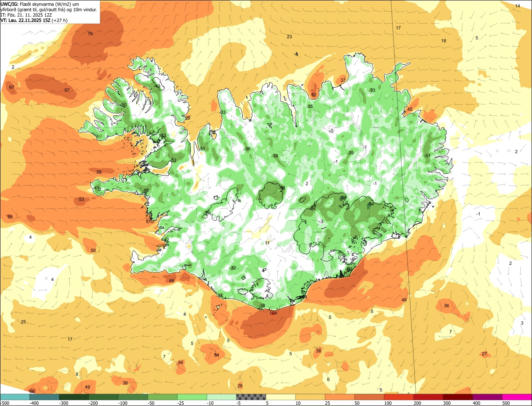The image size is (532, 406).
Task: Click the value 18 in the upper right sea
Action: (443, 41)
